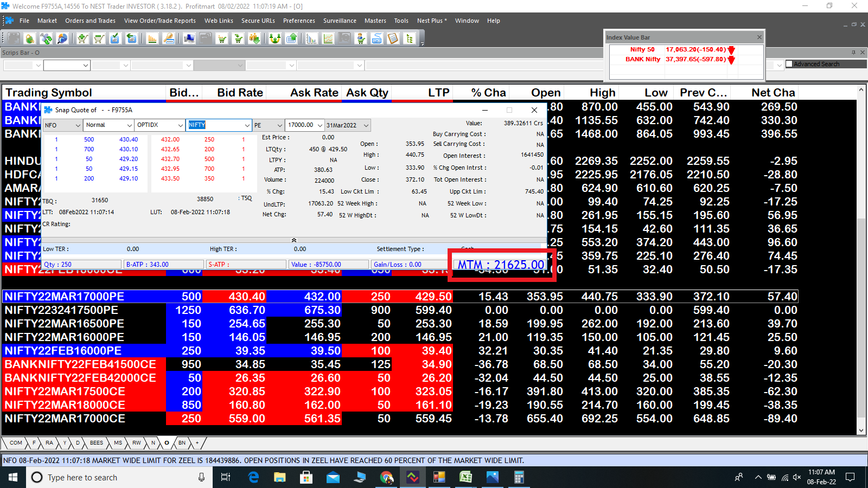Click the orange bar chart toolbar icon
The width and height of the screenshot is (868, 488).
(x=152, y=38)
